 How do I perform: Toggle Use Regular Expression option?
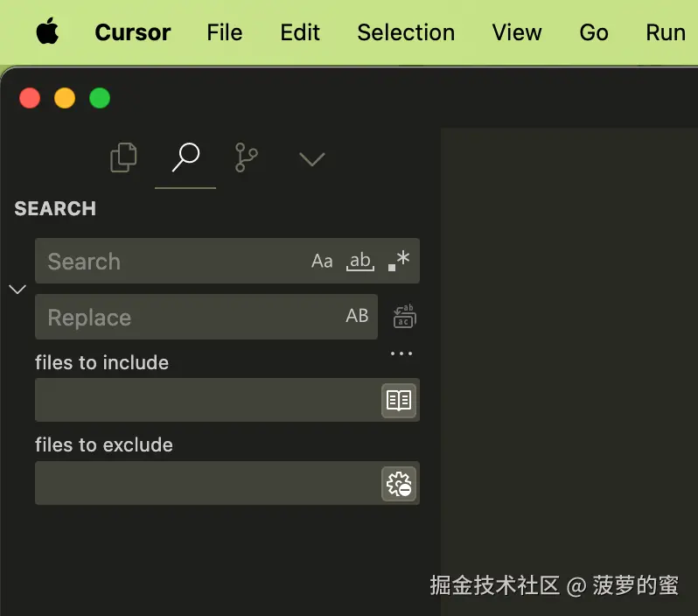(398, 261)
